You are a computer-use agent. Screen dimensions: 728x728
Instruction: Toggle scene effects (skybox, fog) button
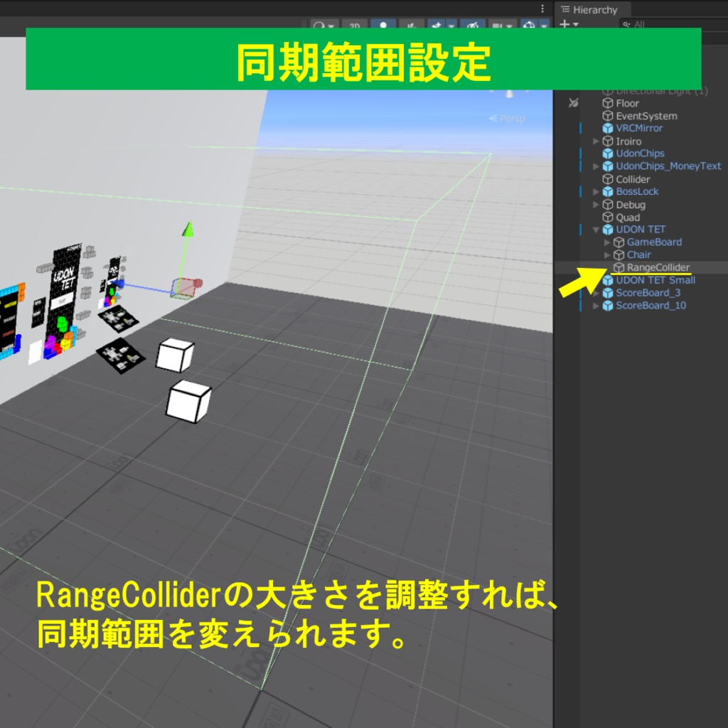pos(436,24)
